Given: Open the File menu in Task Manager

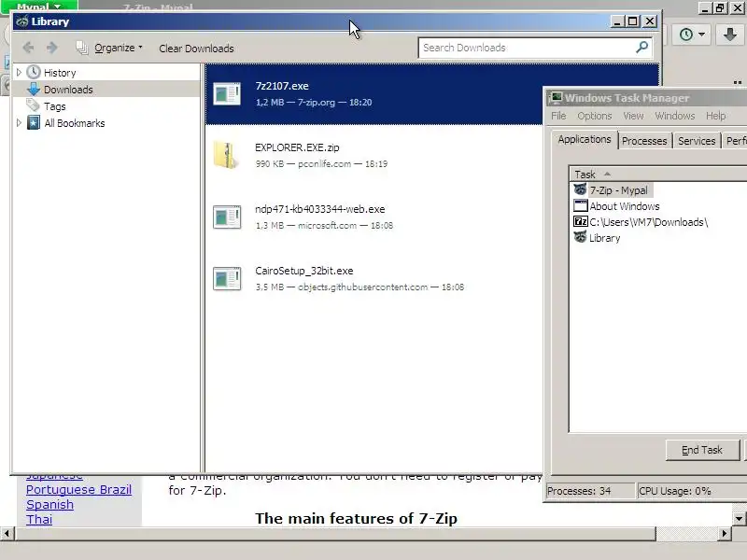Looking at the screenshot, I should [558, 116].
